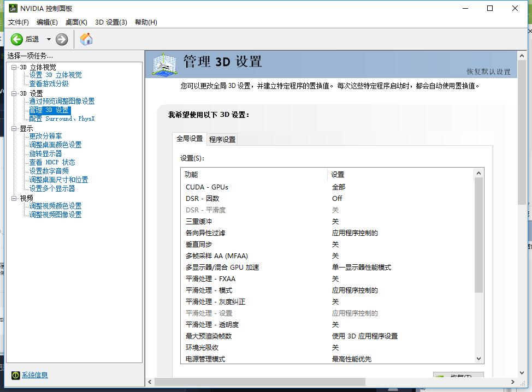Image resolution: width=532 pixels, height=392 pixels.
Task: Click settings list scroll down arrow
Action: 478,359
